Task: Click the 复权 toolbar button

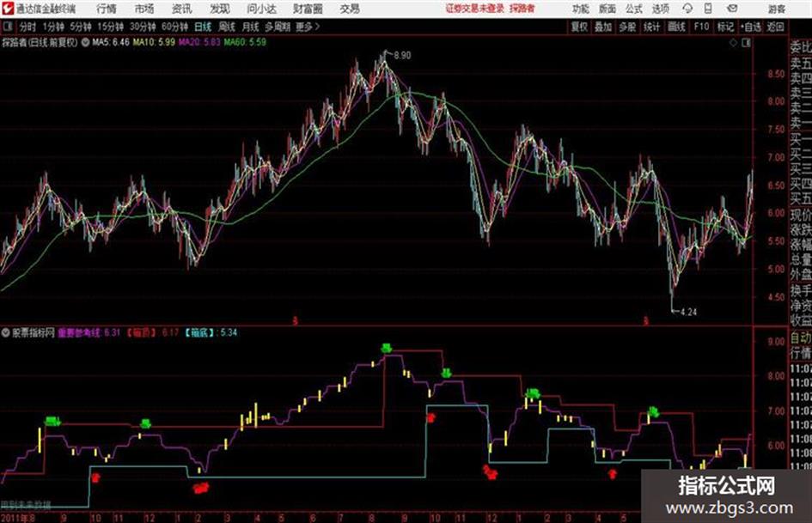Action: (x=579, y=27)
